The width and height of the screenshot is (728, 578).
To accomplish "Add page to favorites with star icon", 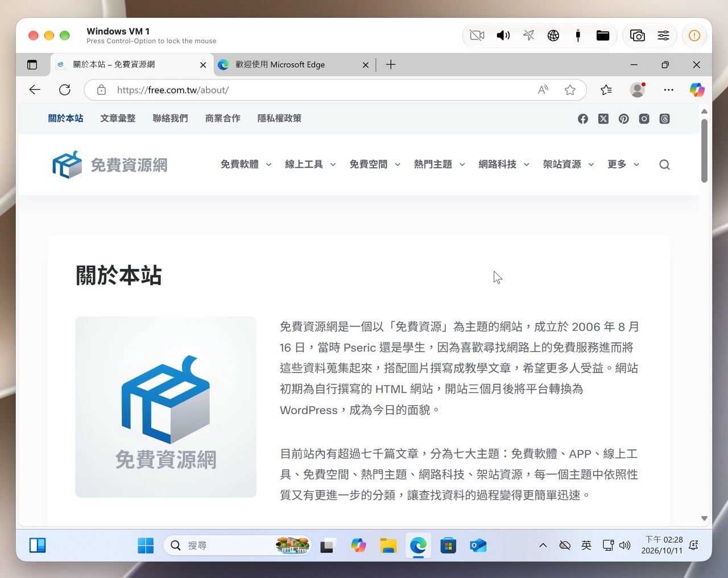I will pos(570,90).
